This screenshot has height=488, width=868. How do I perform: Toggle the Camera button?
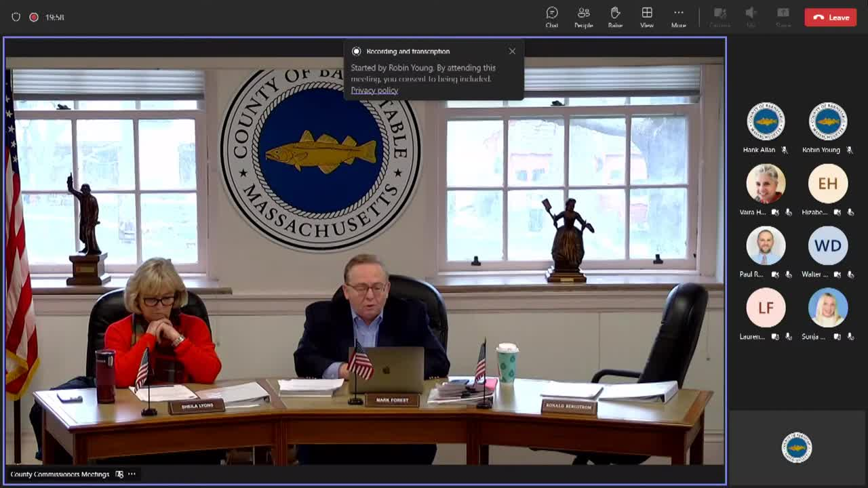[x=719, y=17]
